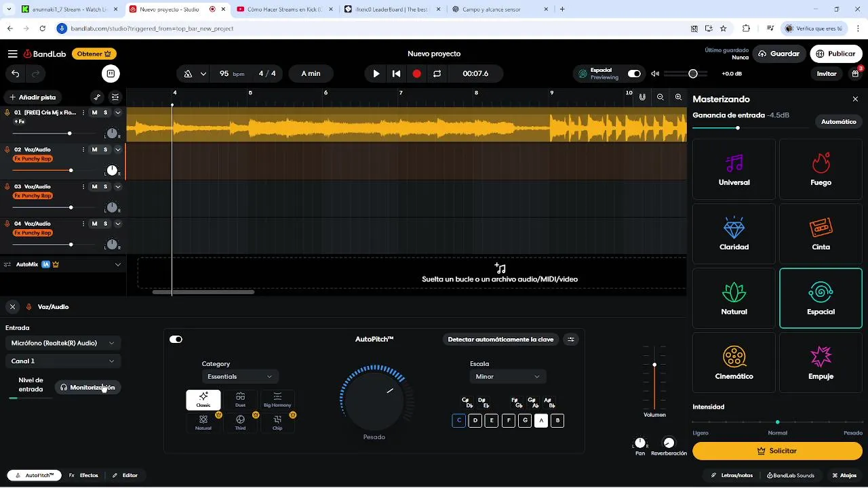Expand options for track 02 Voz/Audio
The height and width of the screenshot is (488, 868).
pos(118,150)
